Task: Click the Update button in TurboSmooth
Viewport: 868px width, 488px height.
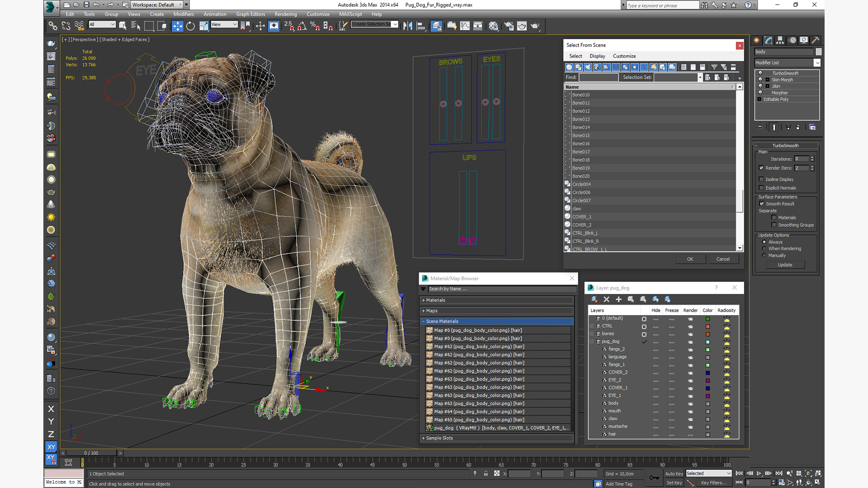Action: [785, 265]
